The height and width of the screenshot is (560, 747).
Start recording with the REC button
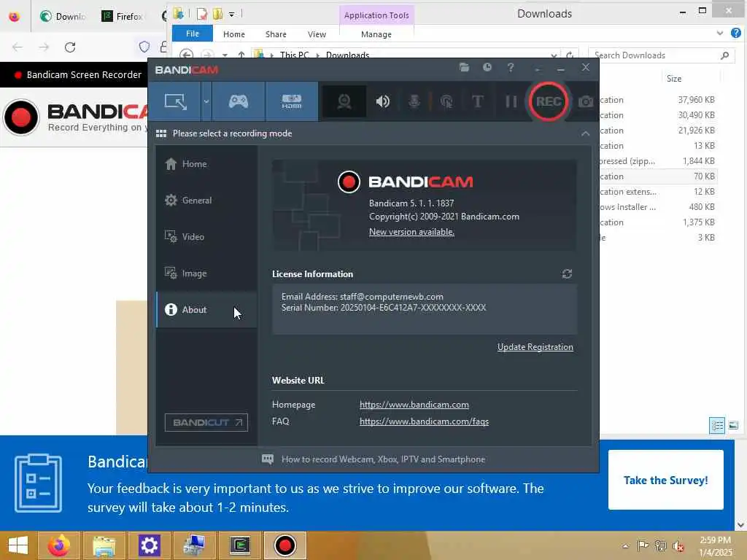[549, 101]
